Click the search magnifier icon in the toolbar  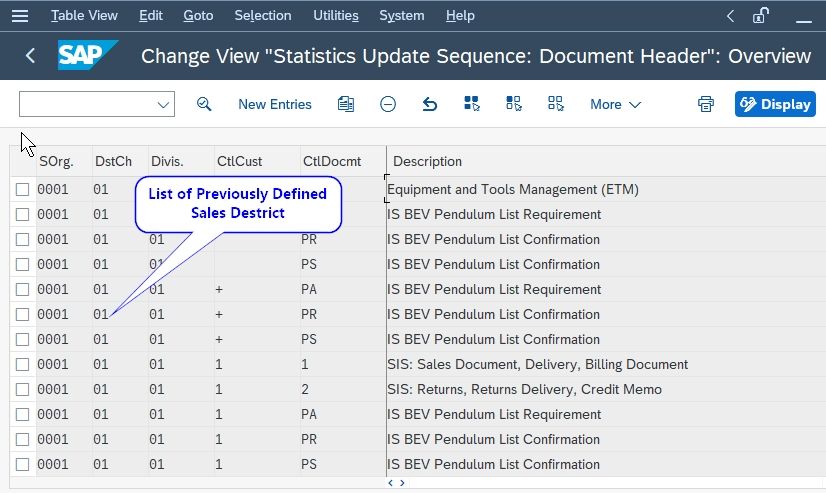pyautogui.click(x=204, y=104)
